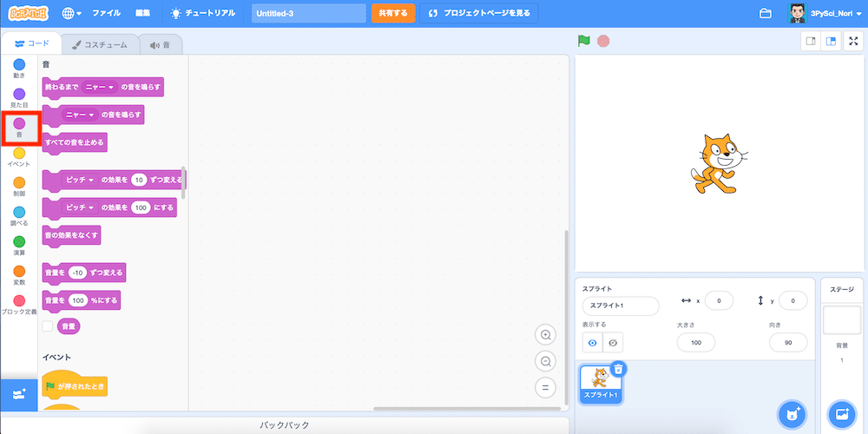Click 100 value in 音量 %にする block

pyautogui.click(x=79, y=300)
